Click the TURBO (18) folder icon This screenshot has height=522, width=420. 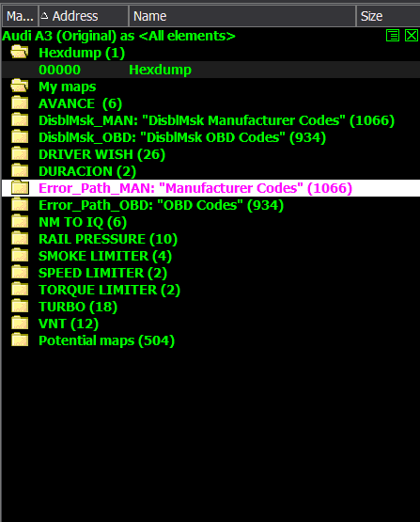tap(20, 307)
